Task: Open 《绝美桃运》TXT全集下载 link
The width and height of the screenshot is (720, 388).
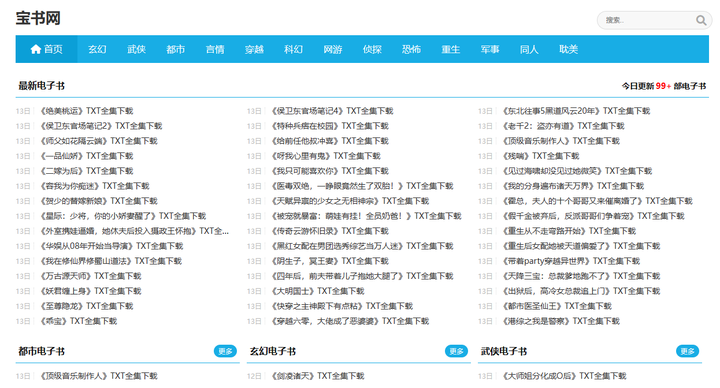Action: pos(86,111)
